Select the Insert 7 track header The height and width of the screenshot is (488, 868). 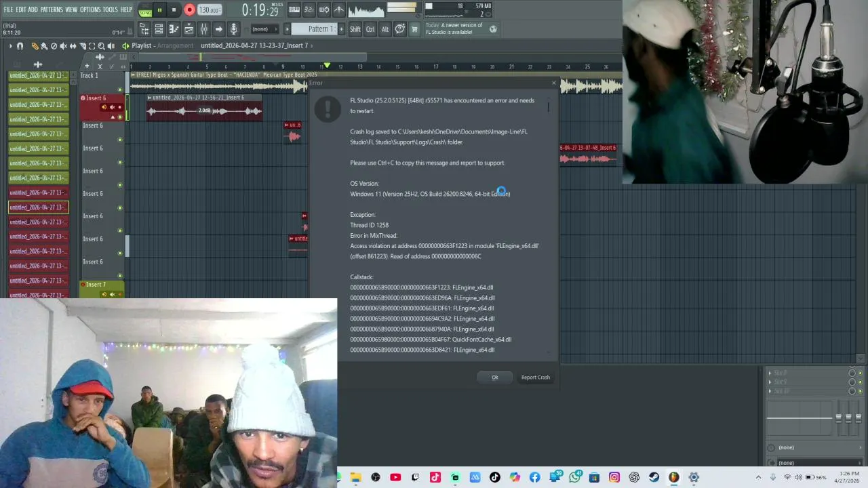[x=102, y=289]
